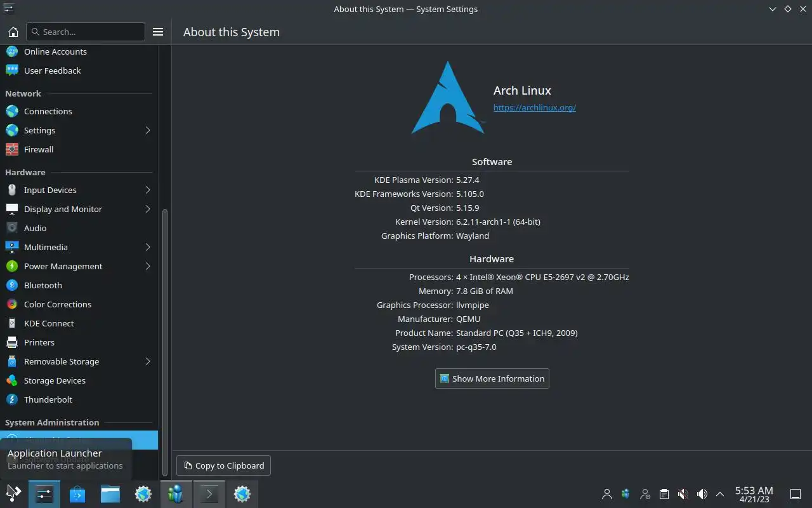This screenshot has height=508, width=812.
Task: Click the Qt Version 5.15.9 value
Action: (468, 208)
